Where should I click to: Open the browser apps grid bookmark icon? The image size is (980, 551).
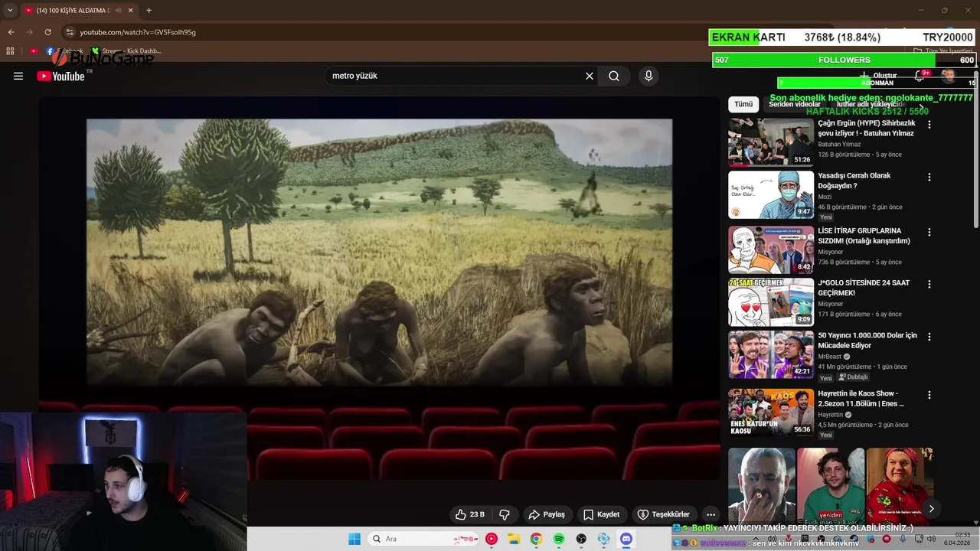point(10,51)
